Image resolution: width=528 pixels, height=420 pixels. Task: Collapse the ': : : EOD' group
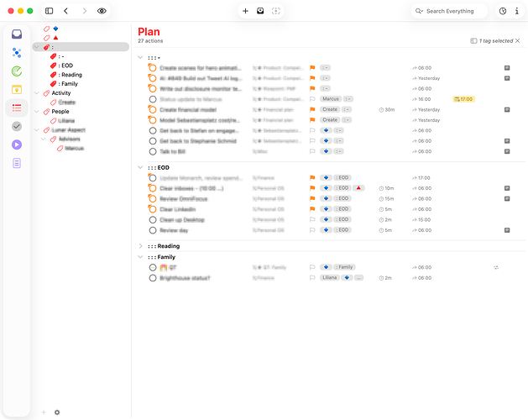click(140, 167)
